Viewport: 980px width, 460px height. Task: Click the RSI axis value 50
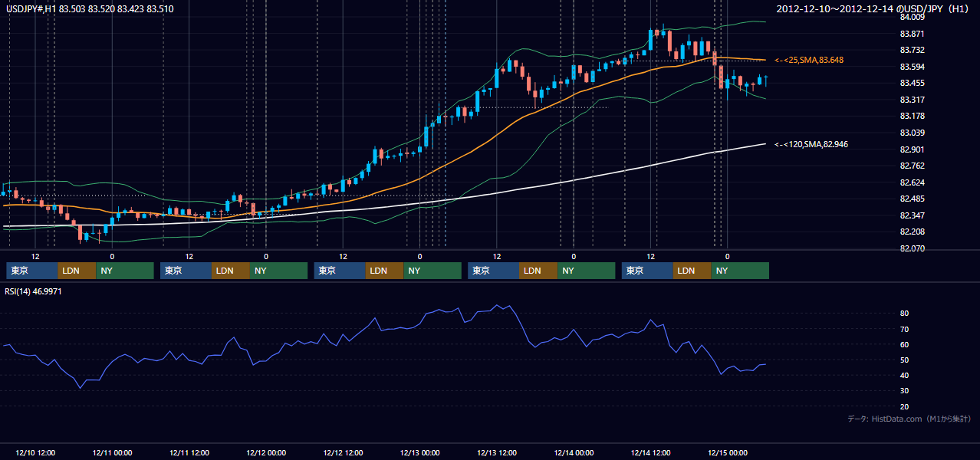click(904, 360)
